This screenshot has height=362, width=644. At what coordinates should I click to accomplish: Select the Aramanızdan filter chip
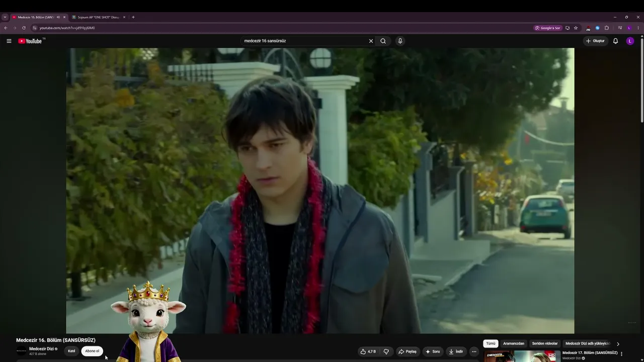click(x=514, y=343)
